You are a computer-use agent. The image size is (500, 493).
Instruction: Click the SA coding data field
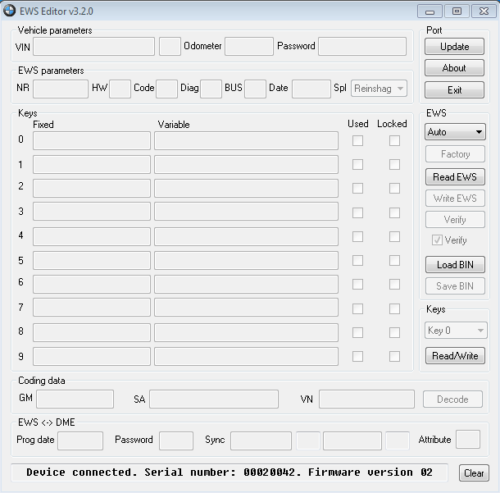[x=214, y=399]
